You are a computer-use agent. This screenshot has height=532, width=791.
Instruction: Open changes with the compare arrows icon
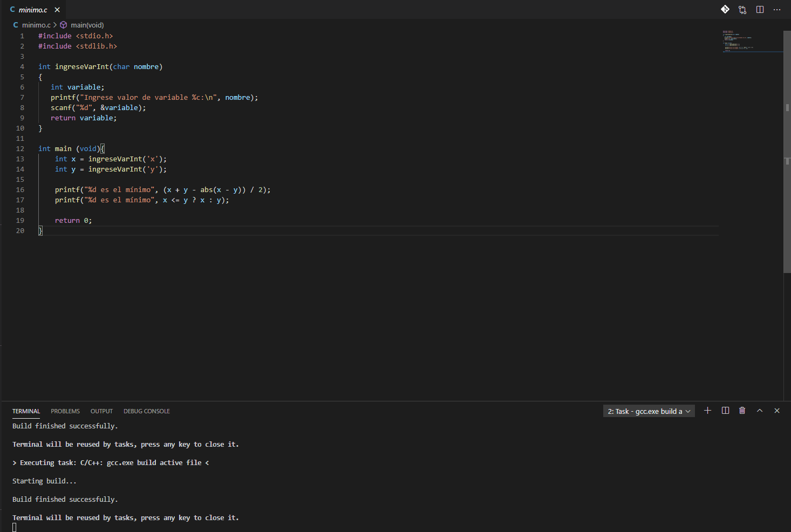[x=742, y=10]
